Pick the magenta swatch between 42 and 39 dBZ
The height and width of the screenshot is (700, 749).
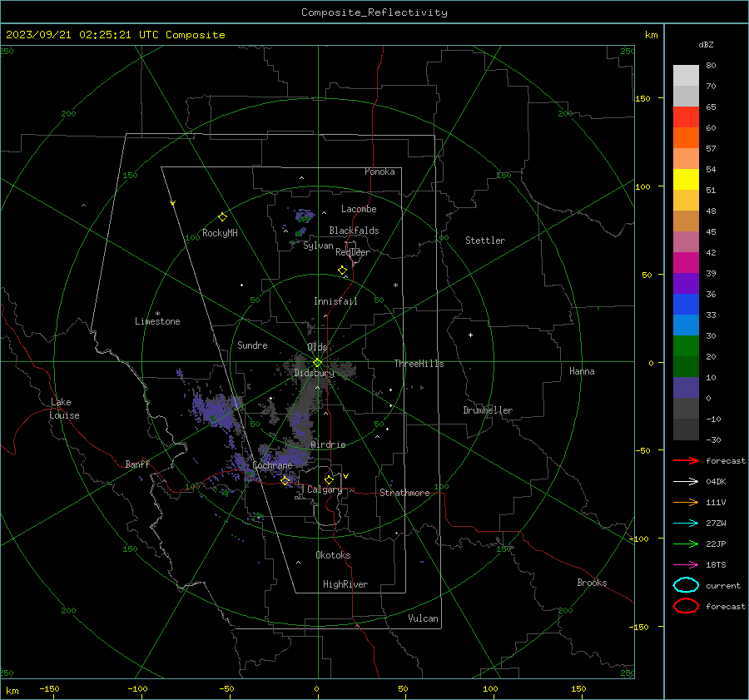[686, 262]
